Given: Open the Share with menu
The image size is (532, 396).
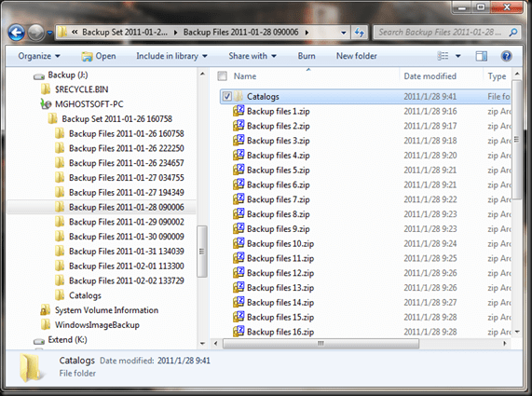Looking at the screenshot, I should (252, 56).
